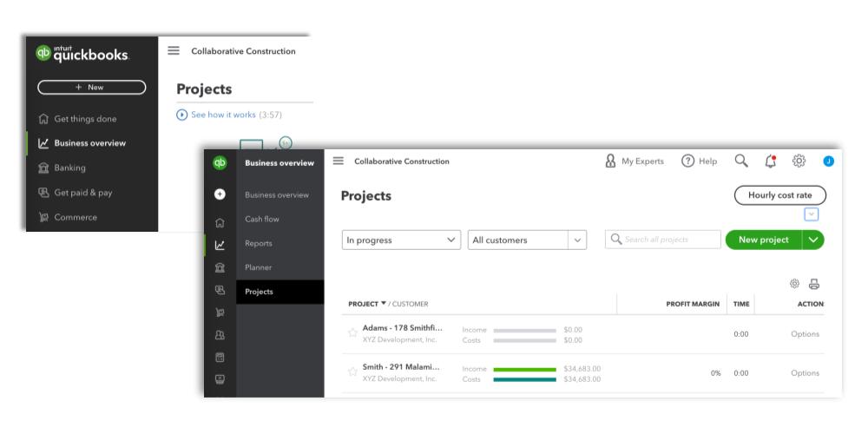Image resolution: width=868 pixels, height=434 pixels.
Task: Click the grey Income bar for Adams project
Action: click(525, 331)
